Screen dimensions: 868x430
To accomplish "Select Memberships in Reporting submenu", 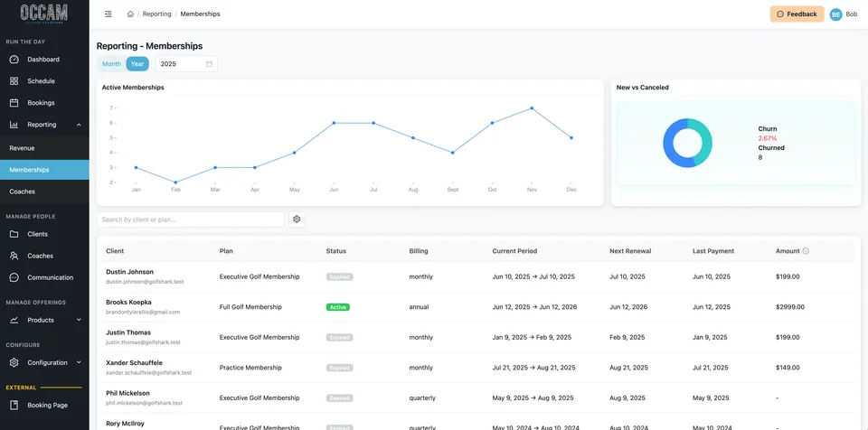I will coord(44,170).
